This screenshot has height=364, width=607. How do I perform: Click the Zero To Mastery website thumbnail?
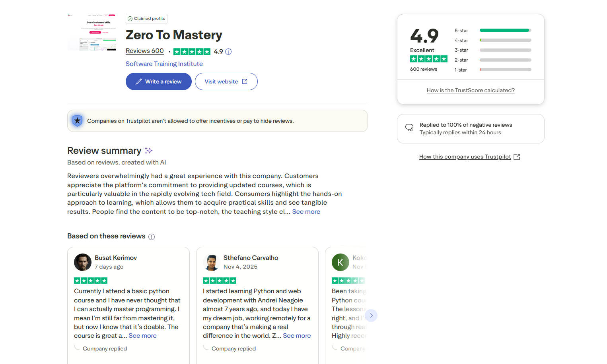(x=91, y=32)
